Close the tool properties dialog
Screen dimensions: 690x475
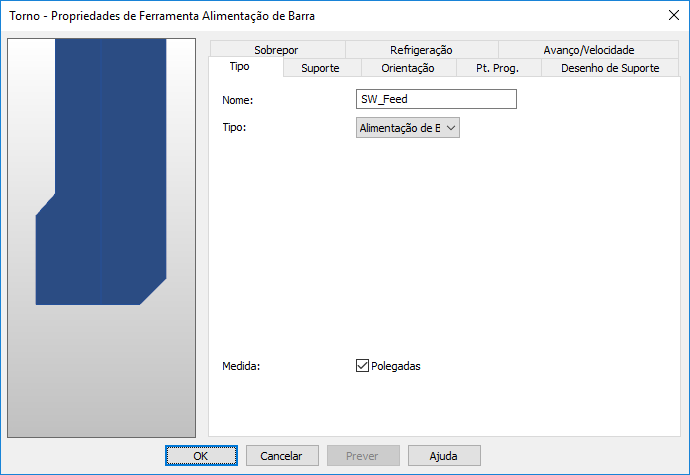click(673, 15)
